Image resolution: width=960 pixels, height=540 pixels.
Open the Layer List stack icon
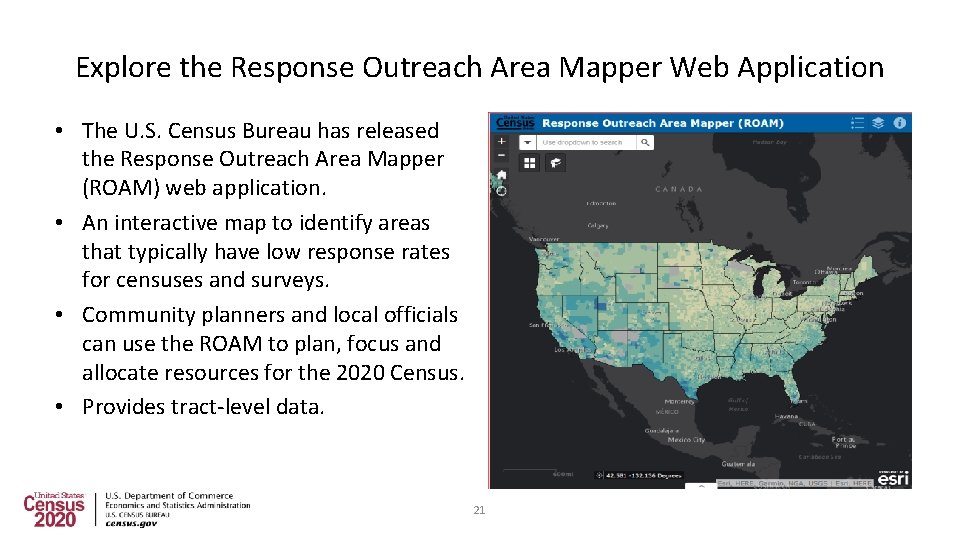pos(878,123)
